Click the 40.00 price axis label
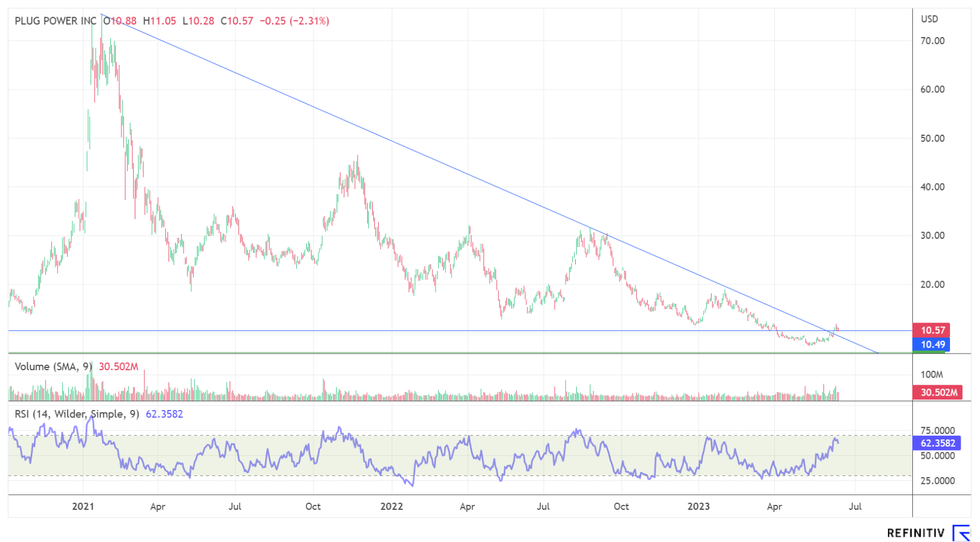The width and height of the screenshot is (980, 542). click(x=932, y=187)
